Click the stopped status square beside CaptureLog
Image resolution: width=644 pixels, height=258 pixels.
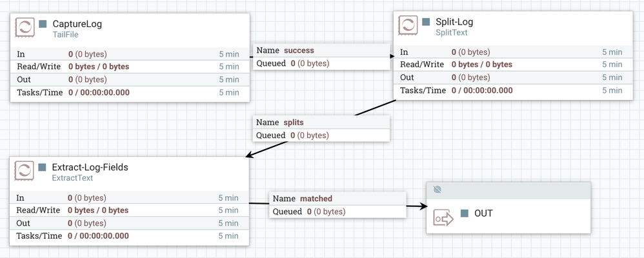43,24
